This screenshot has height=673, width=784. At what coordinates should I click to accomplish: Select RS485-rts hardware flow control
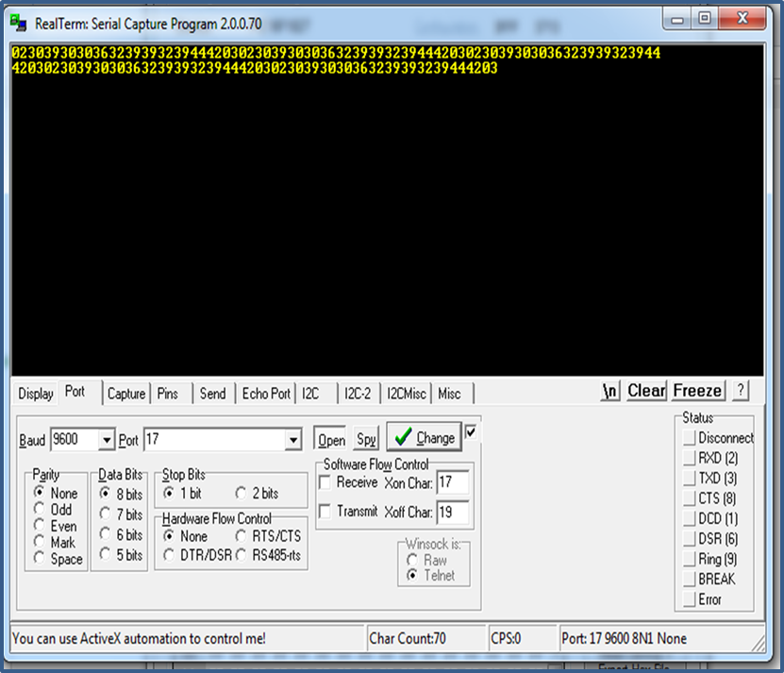click(269, 555)
